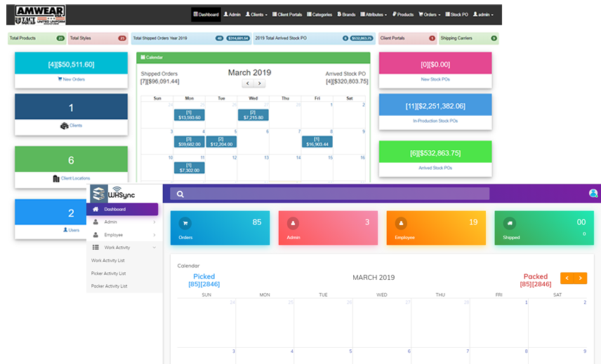
Task: Click the search icon in WHSync header
Action: pos(180,194)
